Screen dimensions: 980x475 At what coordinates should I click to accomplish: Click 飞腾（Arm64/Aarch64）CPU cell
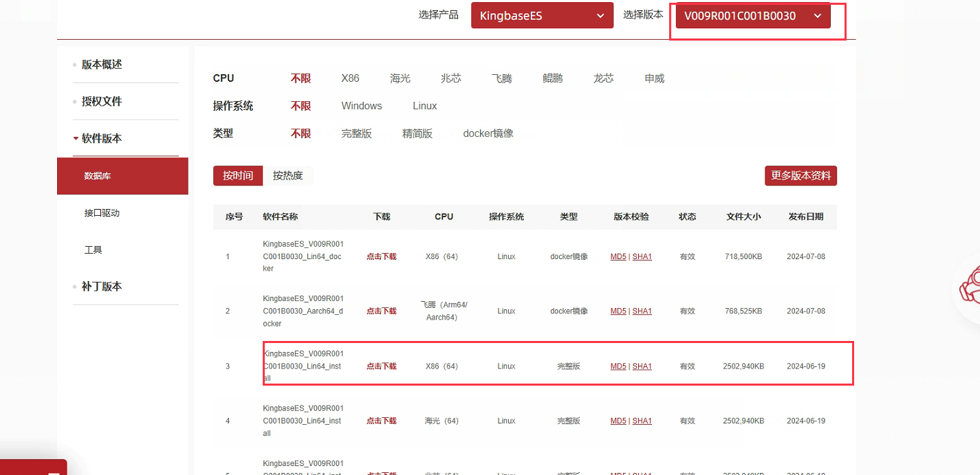[x=444, y=311]
